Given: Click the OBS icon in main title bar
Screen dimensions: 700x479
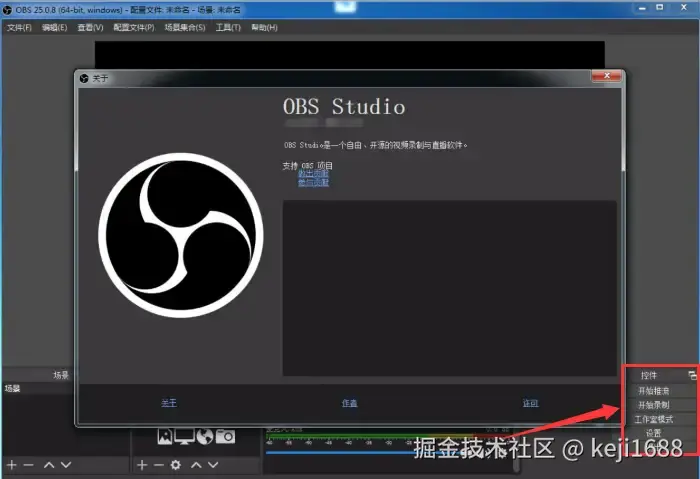Looking at the screenshot, I should click(x=7, y=9).
